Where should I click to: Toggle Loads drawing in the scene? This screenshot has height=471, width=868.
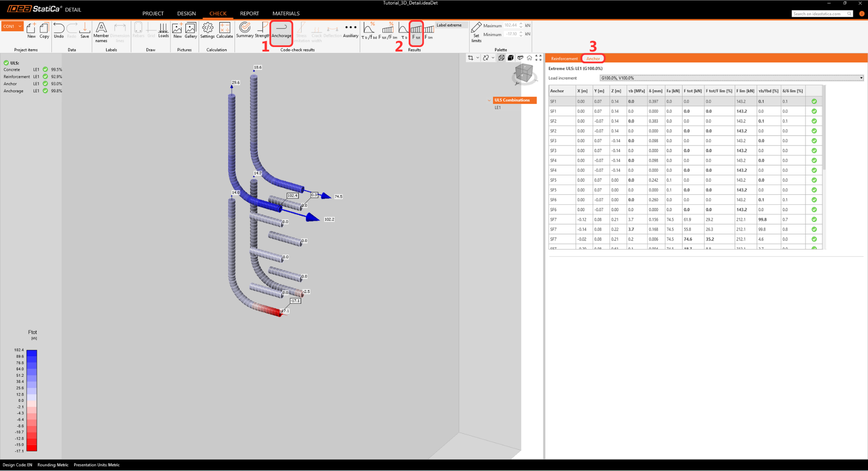click(163, 30)
